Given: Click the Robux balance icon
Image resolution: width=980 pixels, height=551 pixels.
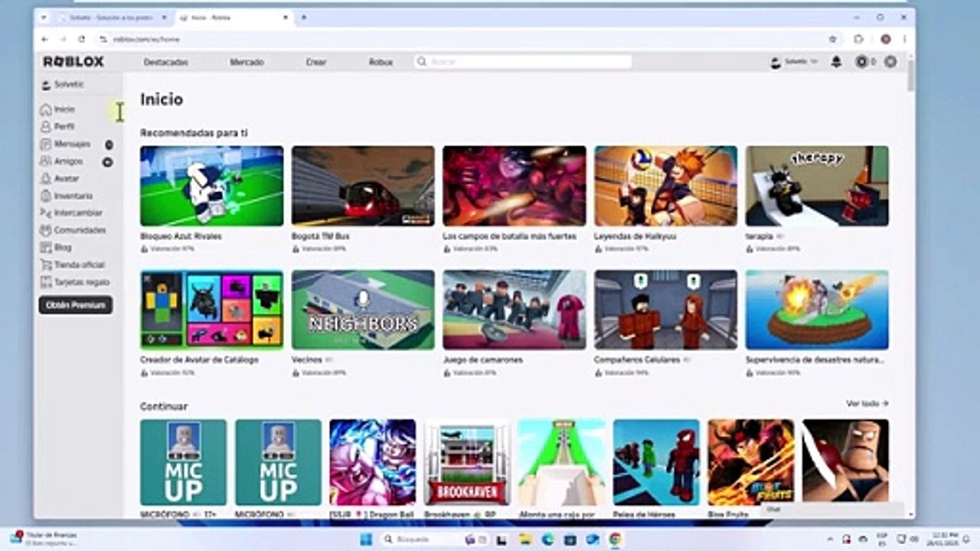Looking at the screenshot, I should pyautogui.click(x=862, y=62).
